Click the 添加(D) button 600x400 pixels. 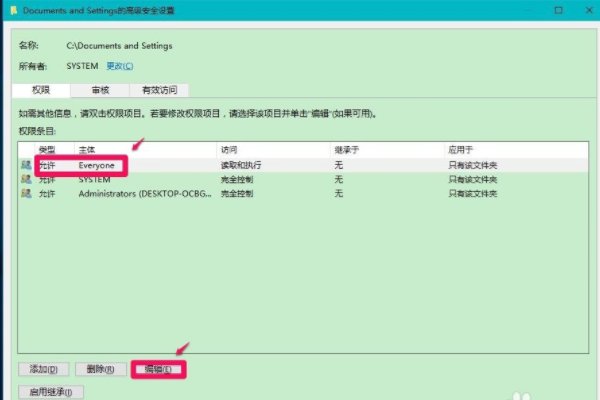coord(44,369)
